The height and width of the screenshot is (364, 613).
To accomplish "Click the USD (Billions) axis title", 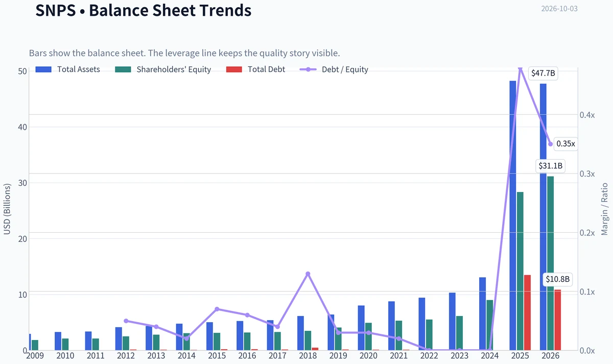I will point(7,209).
